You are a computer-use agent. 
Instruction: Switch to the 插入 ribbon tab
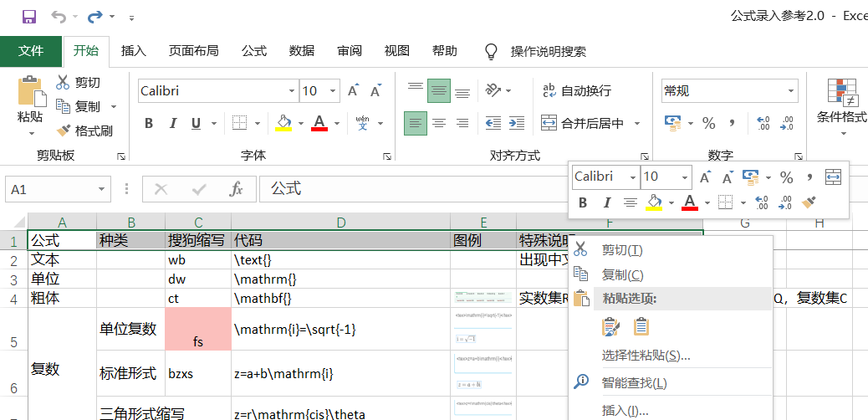point(134,52)
